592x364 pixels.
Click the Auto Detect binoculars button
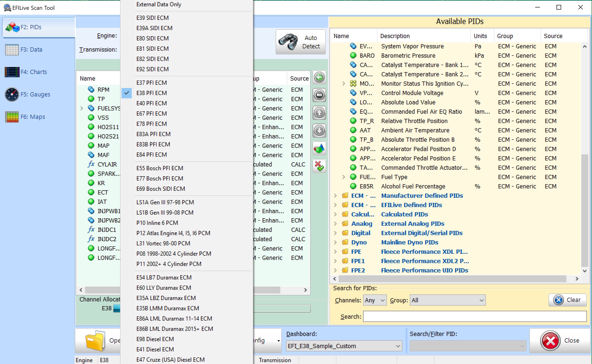point(300,42)
